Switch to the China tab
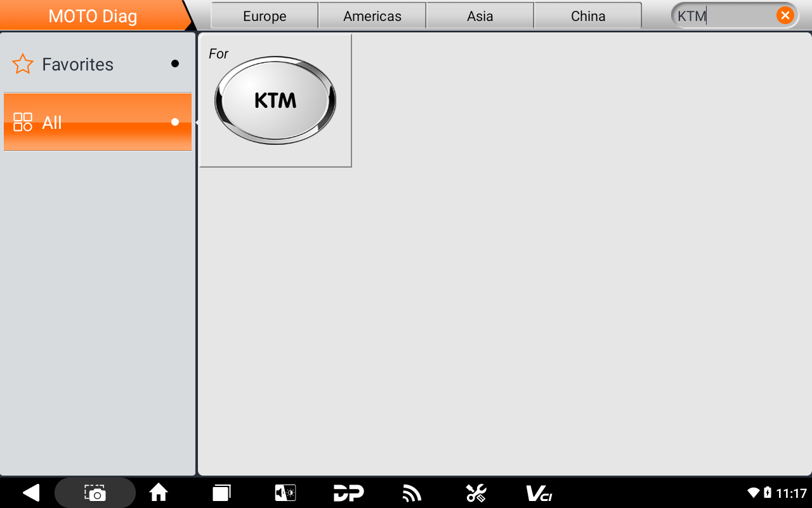Image resolution: width=812 pixels, height=508 pixels. [588, 16]
